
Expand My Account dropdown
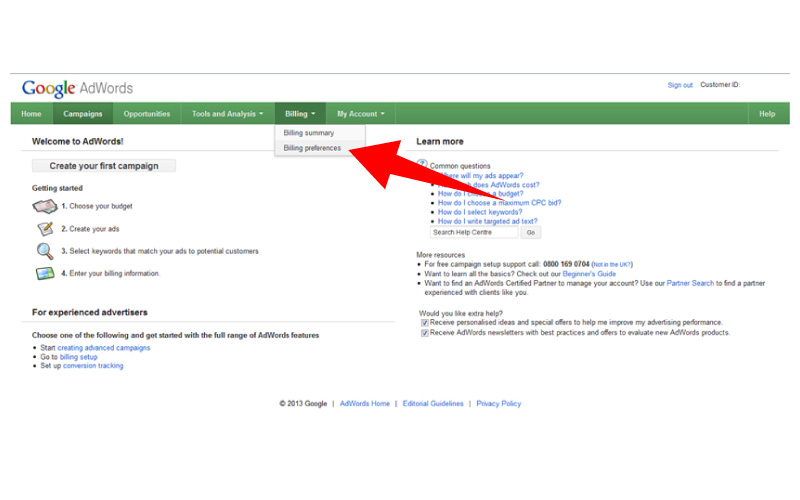[x=361, y=114]
